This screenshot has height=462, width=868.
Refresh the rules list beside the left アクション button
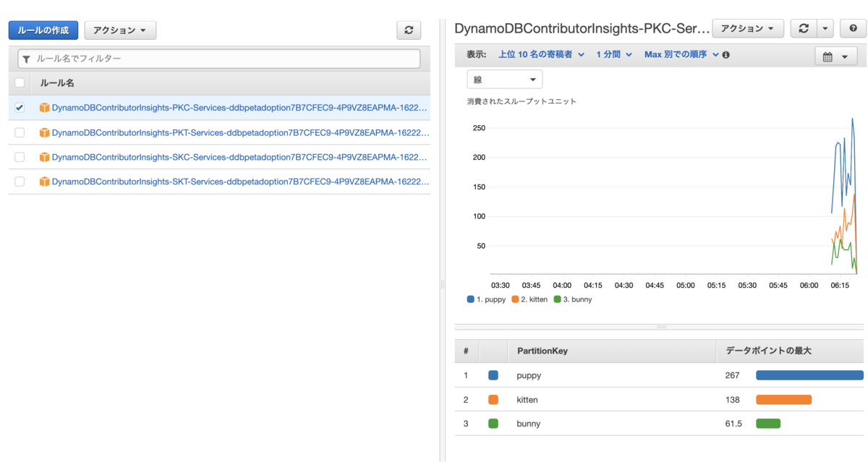tap(409, 30)
